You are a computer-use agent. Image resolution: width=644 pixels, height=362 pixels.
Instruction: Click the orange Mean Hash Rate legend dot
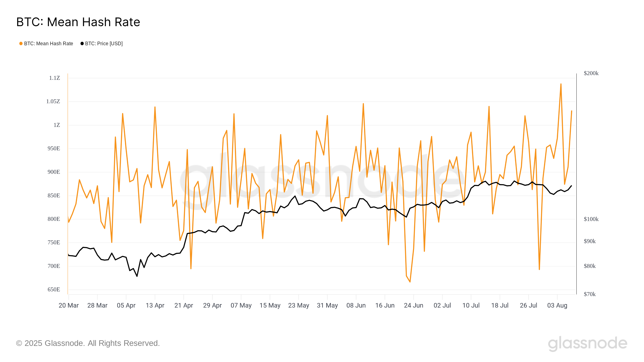point(21,43)
